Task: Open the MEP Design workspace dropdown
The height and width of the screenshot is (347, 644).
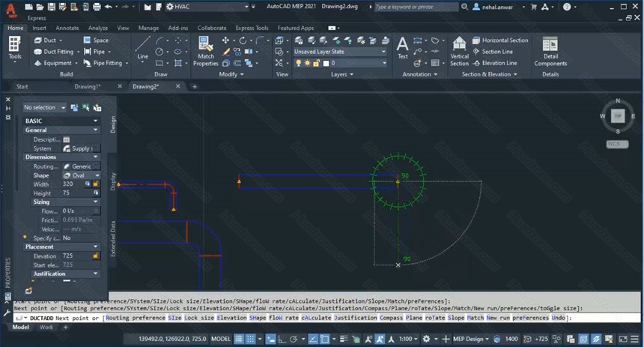Action: [471, 339]
